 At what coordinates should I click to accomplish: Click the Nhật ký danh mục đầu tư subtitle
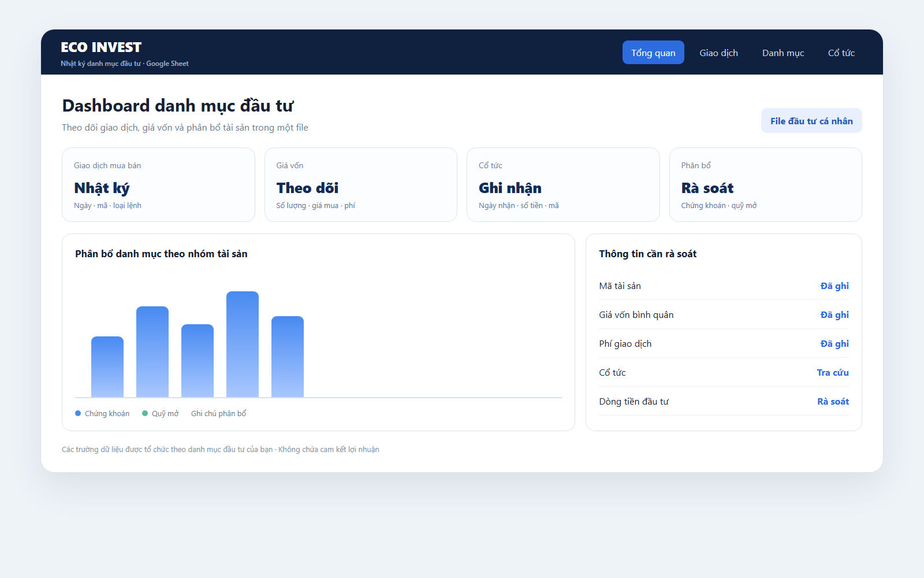[125, 64]
